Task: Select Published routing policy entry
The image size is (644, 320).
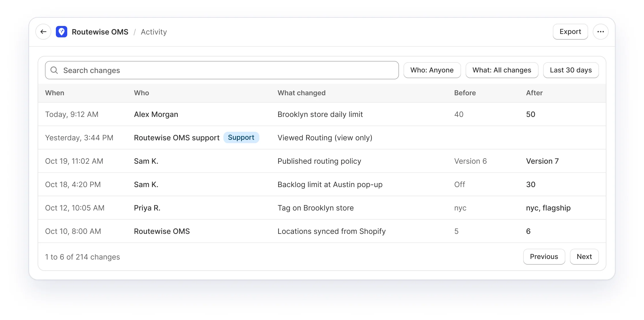Action: click(x=319, y=161)
